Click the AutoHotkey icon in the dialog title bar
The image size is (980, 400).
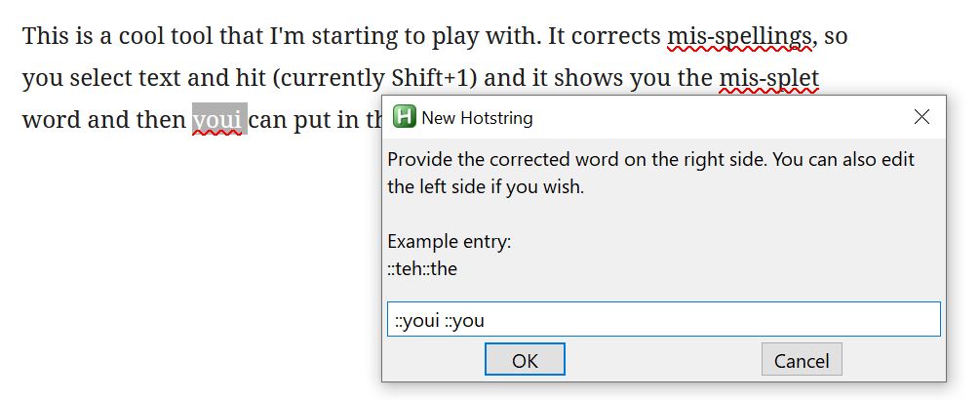[x=404, y=117]
